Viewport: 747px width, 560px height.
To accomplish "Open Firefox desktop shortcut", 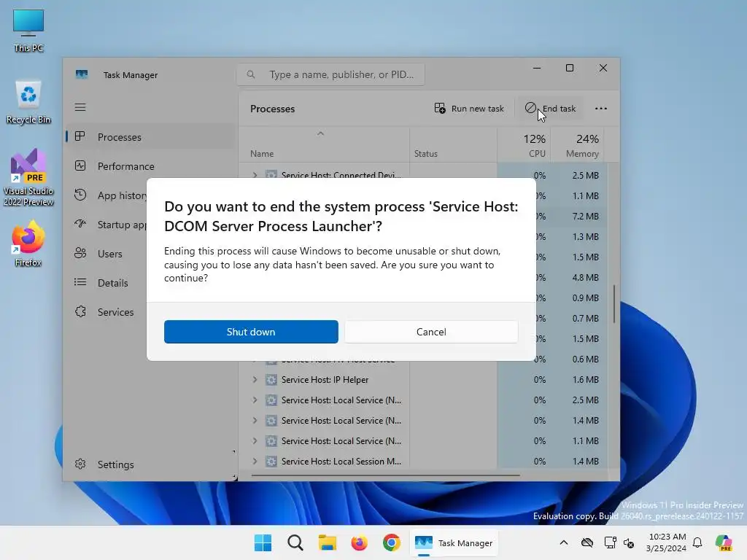I will pyautogui.click(x=28, y=244).
